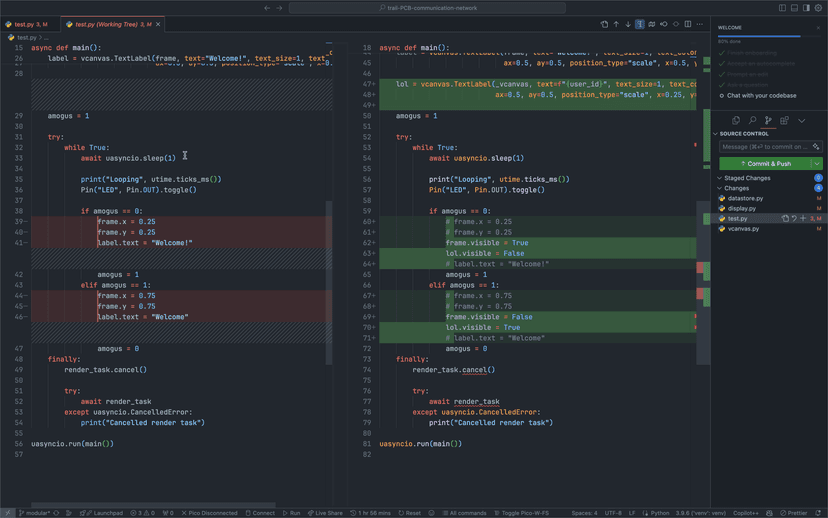Click Chat with your codebase link
Image resolution: width=828 pixels, height=518 pixels.
[761, 96]
